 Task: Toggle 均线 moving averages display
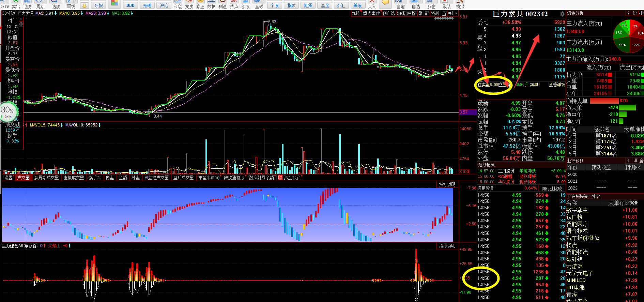[401, 13]
